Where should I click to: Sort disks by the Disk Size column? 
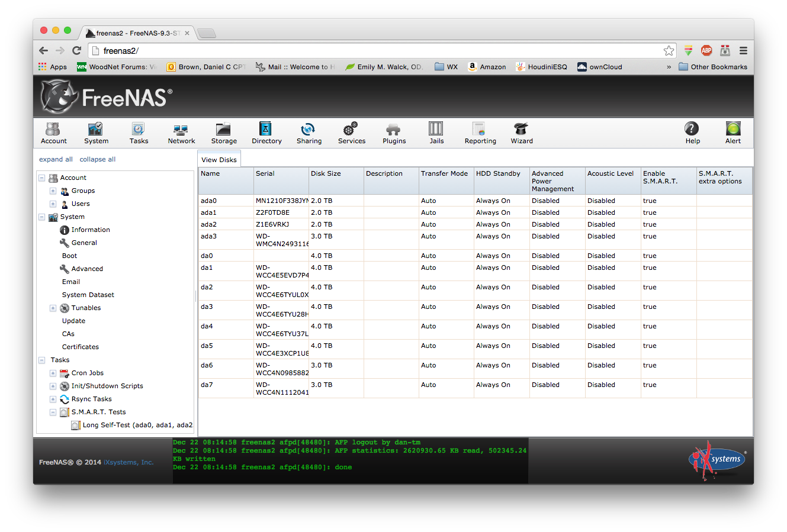click(336, 181)
